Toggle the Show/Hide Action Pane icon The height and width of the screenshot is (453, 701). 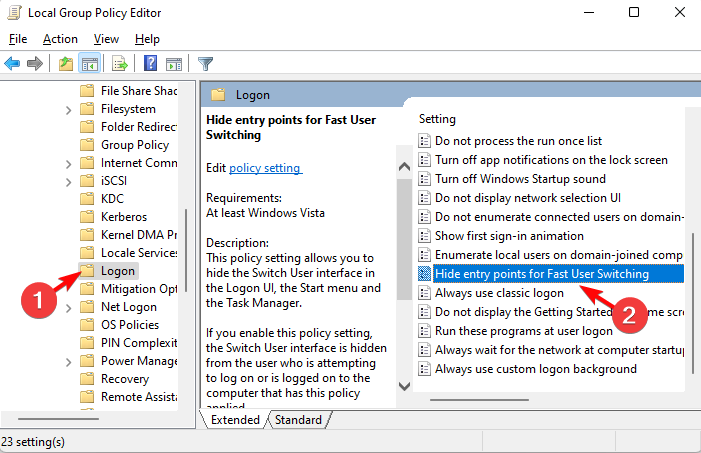[174, 64]
